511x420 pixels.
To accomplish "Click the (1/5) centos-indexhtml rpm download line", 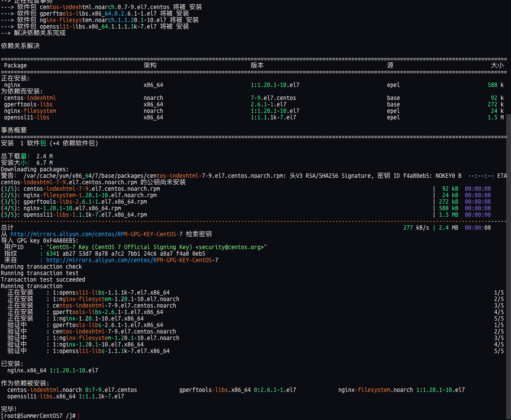I will coord(246,189).
